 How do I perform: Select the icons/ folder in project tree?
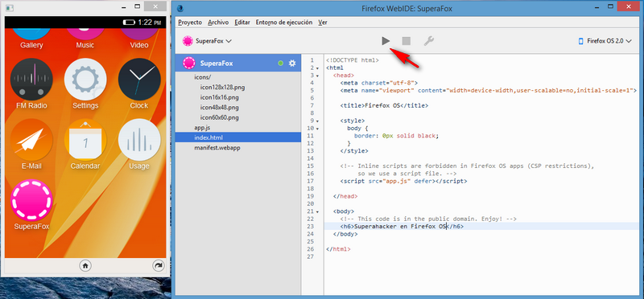click(x=203, y=77)
